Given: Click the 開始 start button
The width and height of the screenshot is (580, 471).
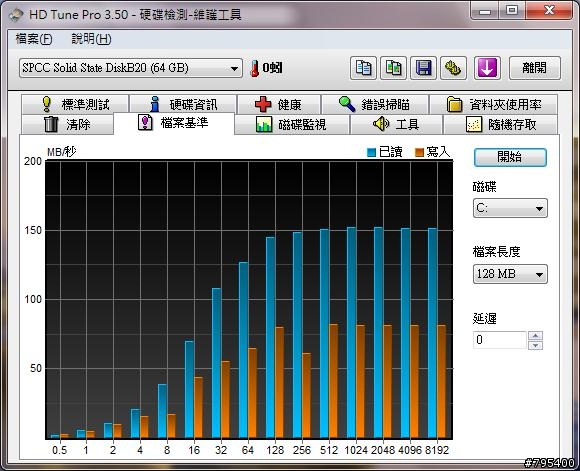Looking at the screenshot, I should coord(510,157).
